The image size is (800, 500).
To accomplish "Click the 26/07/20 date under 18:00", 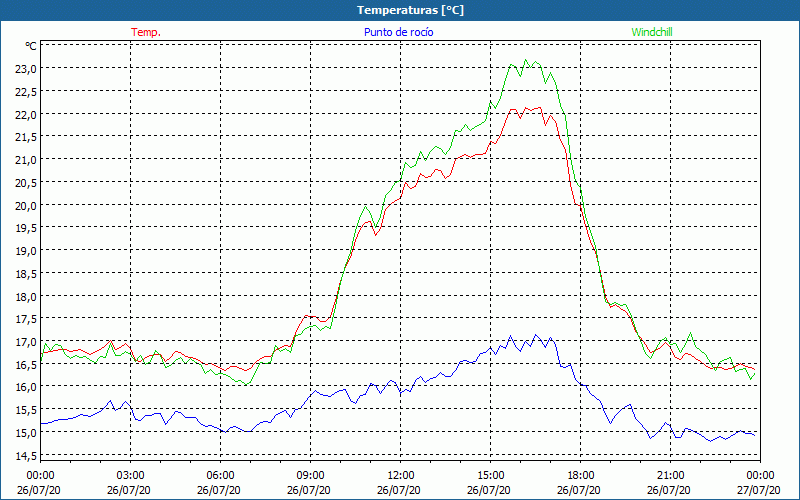I will point(579,490).
